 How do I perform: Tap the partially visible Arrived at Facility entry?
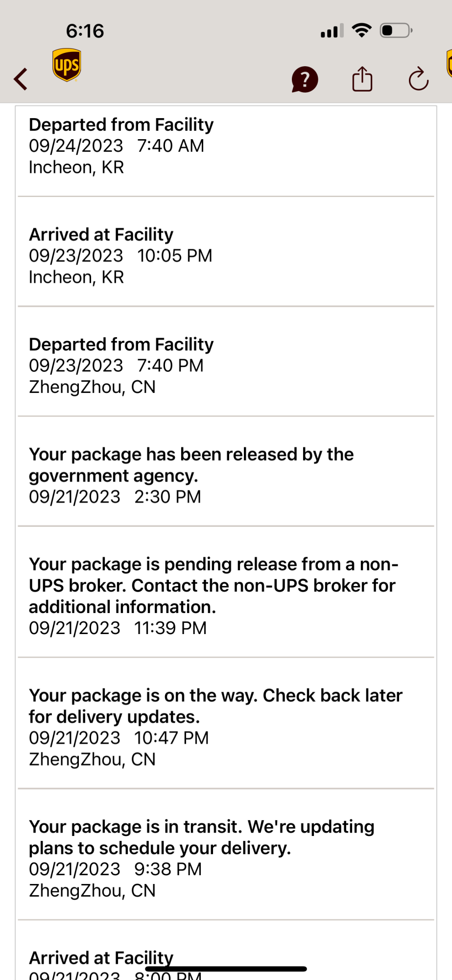226,951
